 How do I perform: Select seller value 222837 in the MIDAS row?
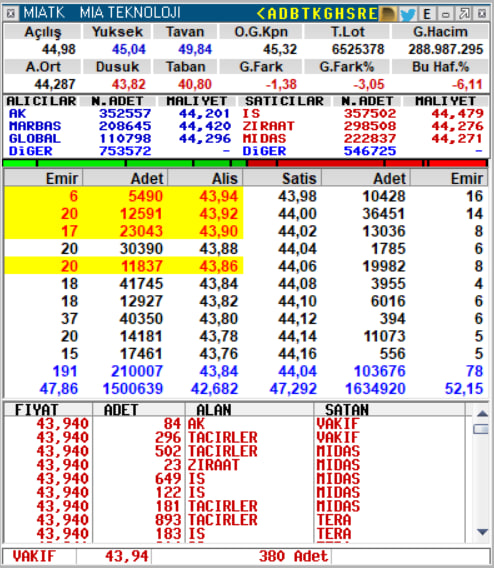click(x=370, y=139)
